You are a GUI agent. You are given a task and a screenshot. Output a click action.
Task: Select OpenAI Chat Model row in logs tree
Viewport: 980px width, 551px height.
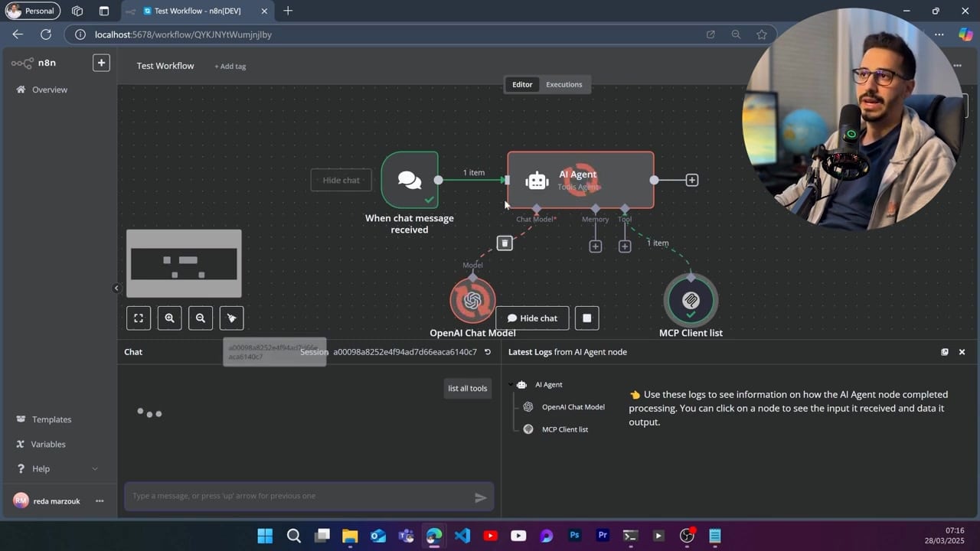tap(573, 407)
